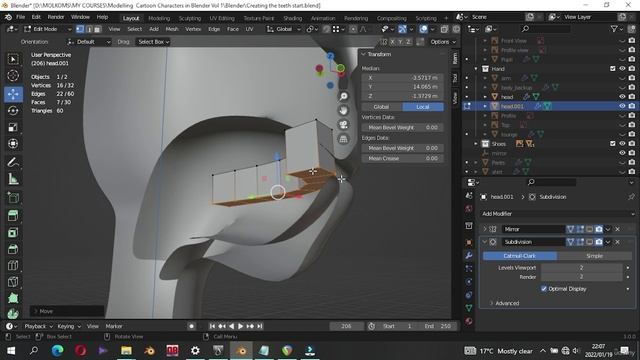Switch to vertex select mode

click(80, 29)
